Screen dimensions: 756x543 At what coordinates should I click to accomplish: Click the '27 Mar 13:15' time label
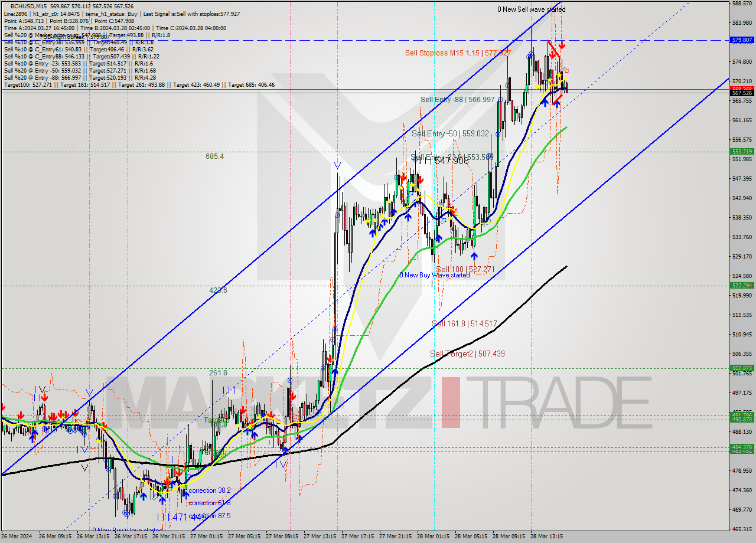point(318,537)
